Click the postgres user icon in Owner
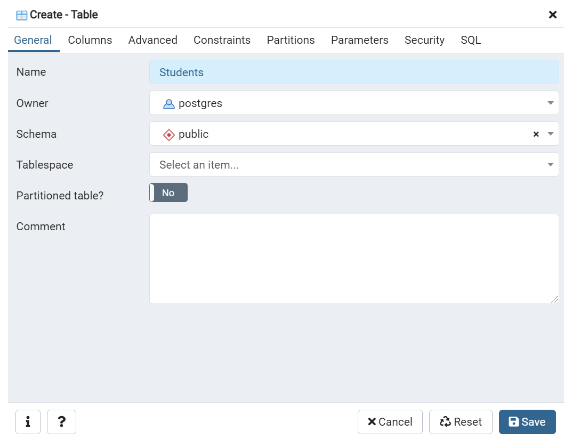The height and width of the screenshot is (439, 571). click(x=168, y=104)
